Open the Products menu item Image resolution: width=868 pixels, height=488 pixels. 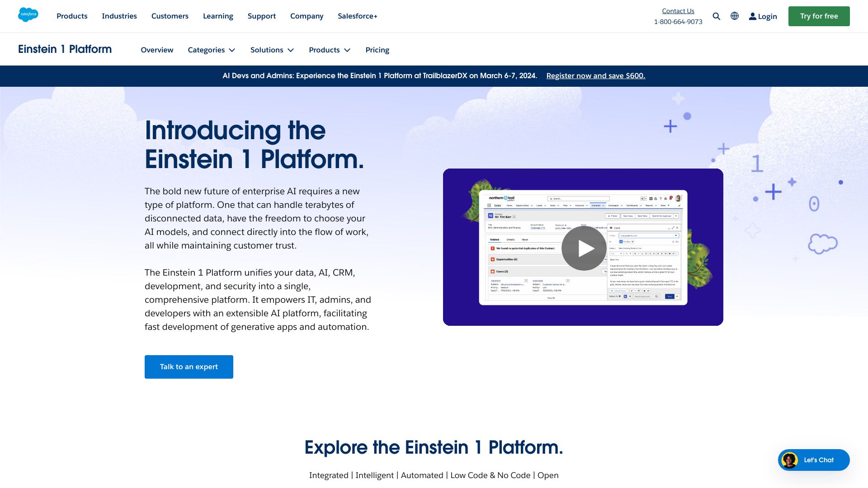point(72,16)
